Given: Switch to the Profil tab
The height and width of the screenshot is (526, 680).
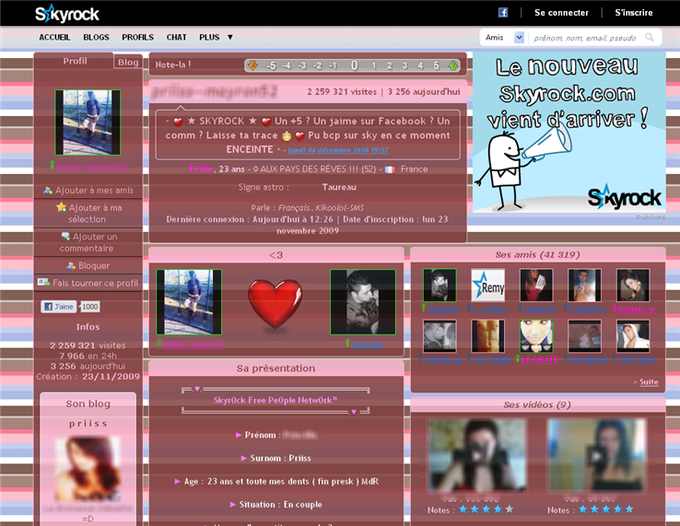Looking at the screenshot, I should pyautogui.click(x=75, y=61).
